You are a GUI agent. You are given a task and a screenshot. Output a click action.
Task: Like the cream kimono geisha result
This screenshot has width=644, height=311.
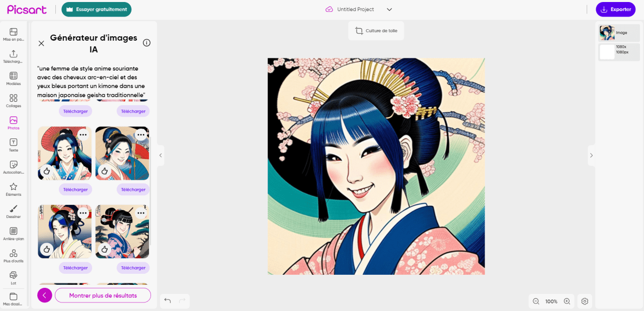(x=47, y=249)
